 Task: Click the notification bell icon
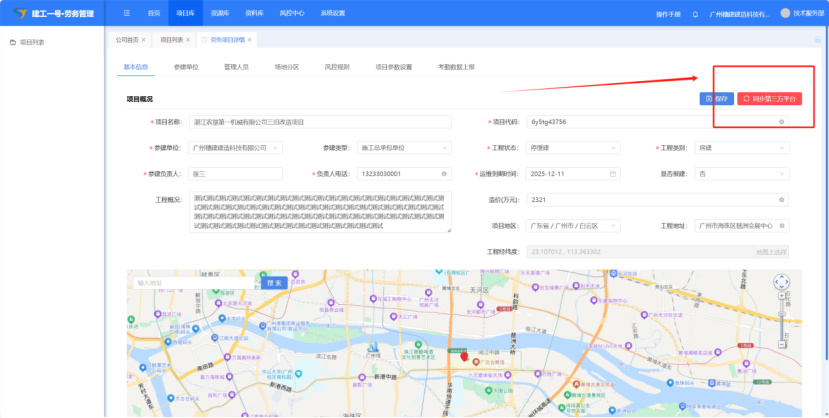(x=696, y=14)
